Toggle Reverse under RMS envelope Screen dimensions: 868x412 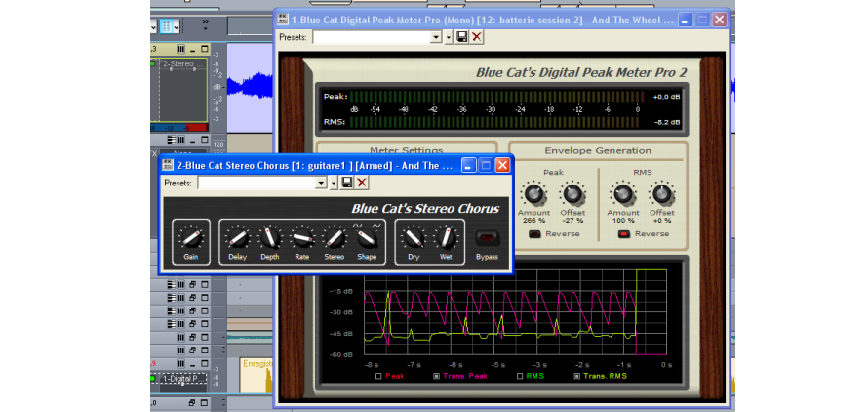(x=624, y=234)
